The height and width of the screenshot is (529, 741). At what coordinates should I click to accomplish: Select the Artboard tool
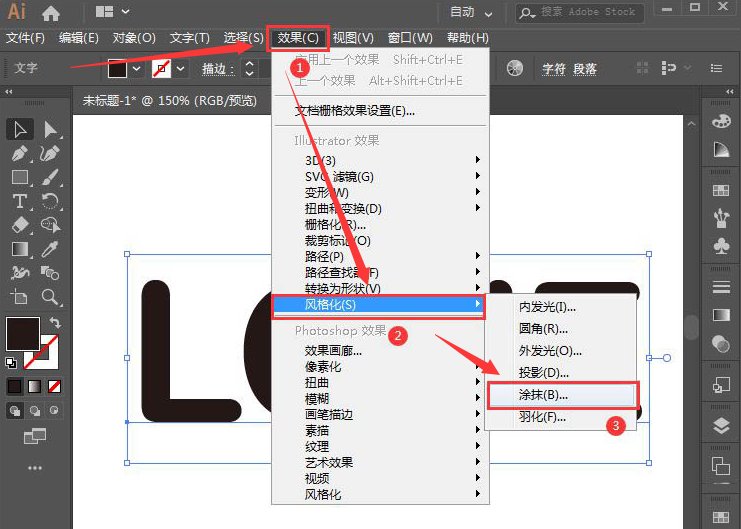tap(20, 297)
